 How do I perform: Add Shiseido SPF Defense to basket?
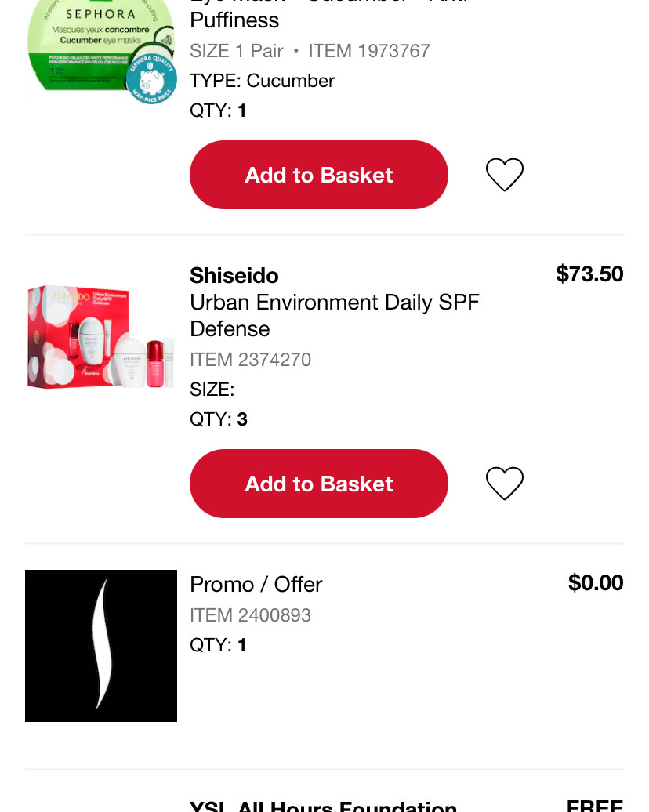coord(318,483)
